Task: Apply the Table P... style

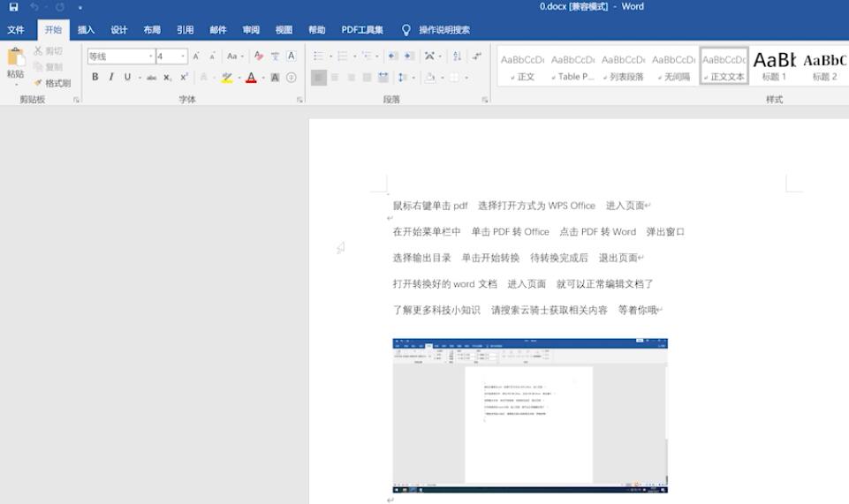Action: point(572,67)
